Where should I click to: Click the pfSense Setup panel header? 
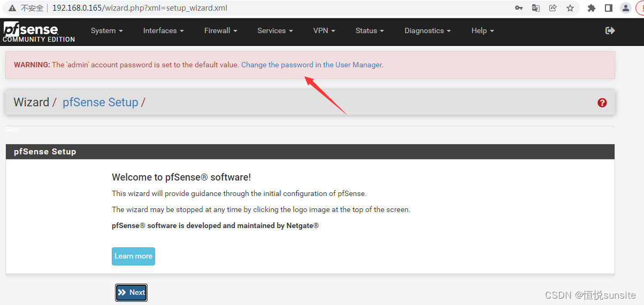[310, 152]
